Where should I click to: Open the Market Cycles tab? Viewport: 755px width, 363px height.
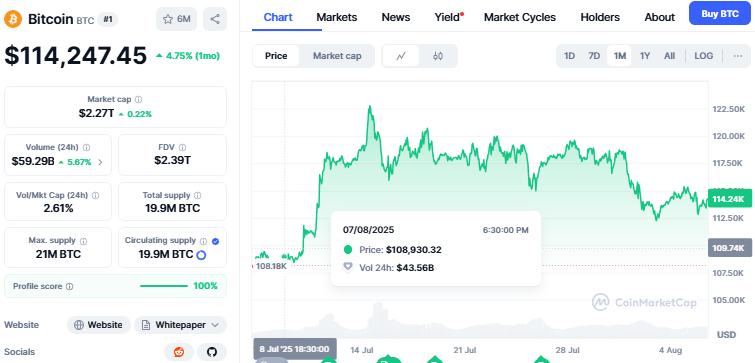pyautogui.click(x=520, y=17)
